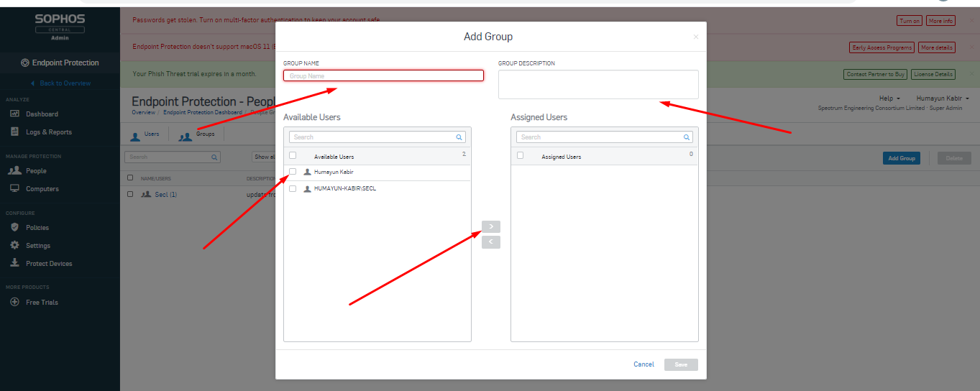Click More details button in macOS banner
This screenshot has height=391, width=980.
point(936,47)
